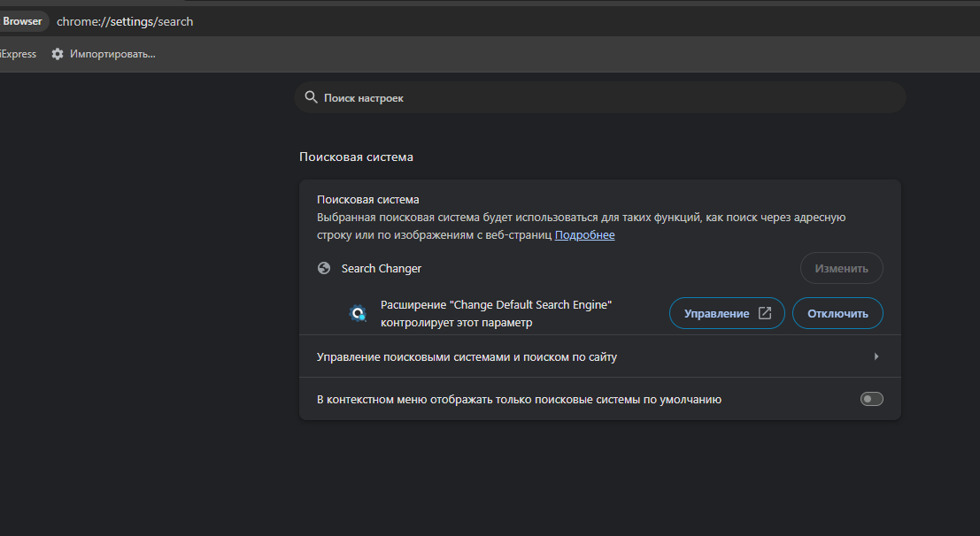The height and width of the screenshot is (536, 980).
Task: Click the magnifier icon in settings search
Action: [x=310, y=97]
